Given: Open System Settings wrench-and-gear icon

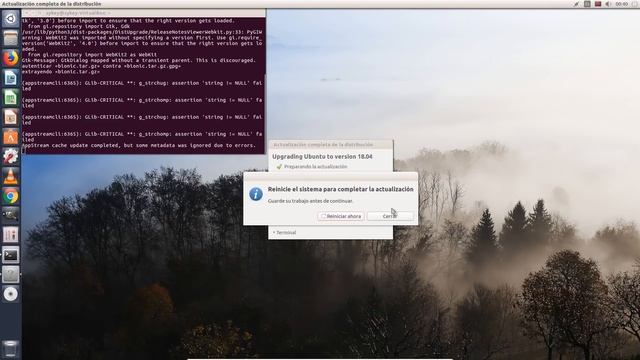Looking at the screenshot, I should click(x=11, y=156).
